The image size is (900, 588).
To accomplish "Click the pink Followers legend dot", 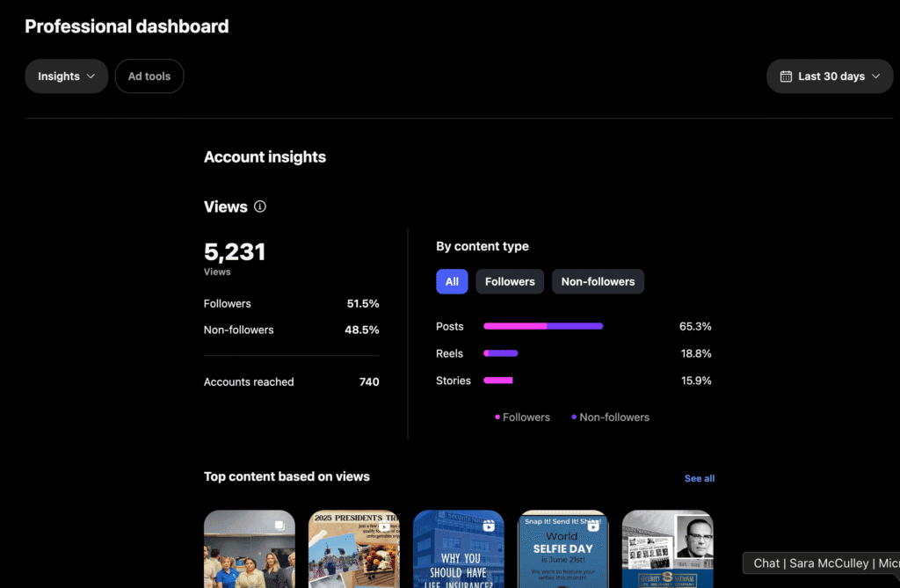I will pyautogui.click(x=497, y=417).
